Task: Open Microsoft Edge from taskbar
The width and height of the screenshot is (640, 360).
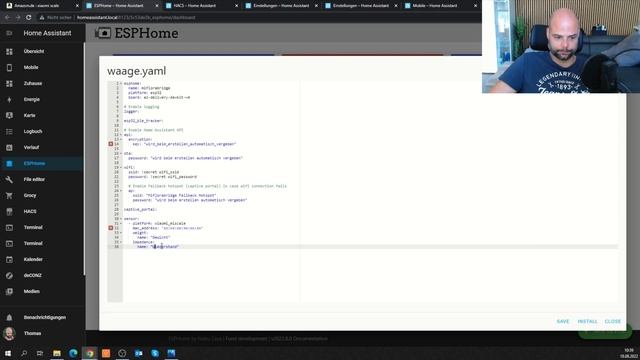Action: 73,353
